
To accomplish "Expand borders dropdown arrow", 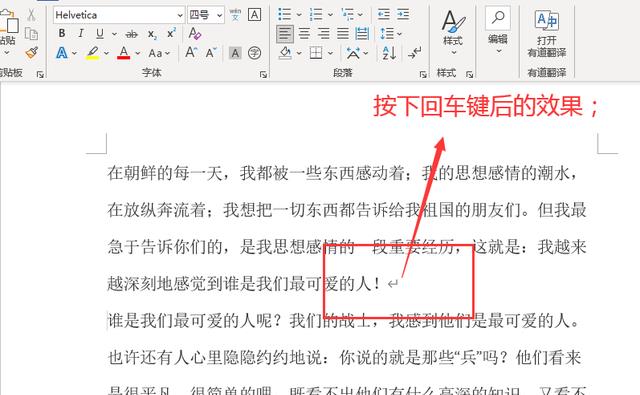I will [x=330, y=53].
